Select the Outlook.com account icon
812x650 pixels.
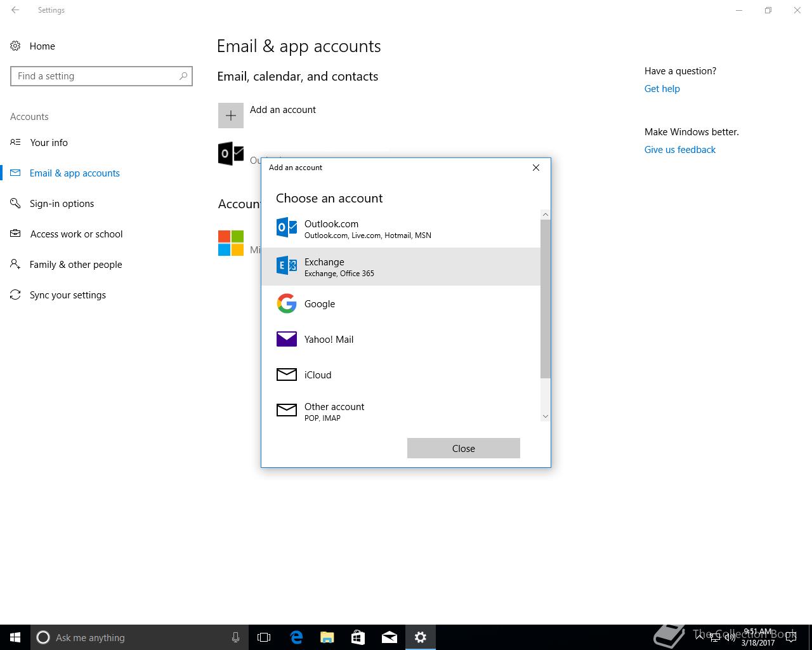point(287,227)
